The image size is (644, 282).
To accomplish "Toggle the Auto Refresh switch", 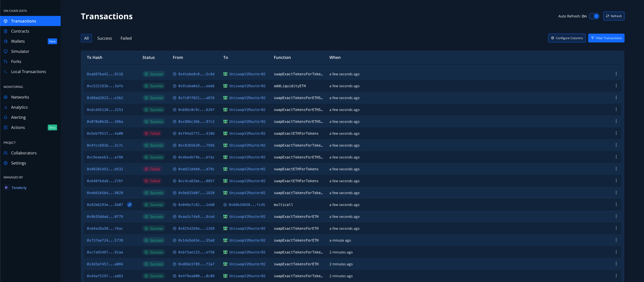I will tap(594, 16).
